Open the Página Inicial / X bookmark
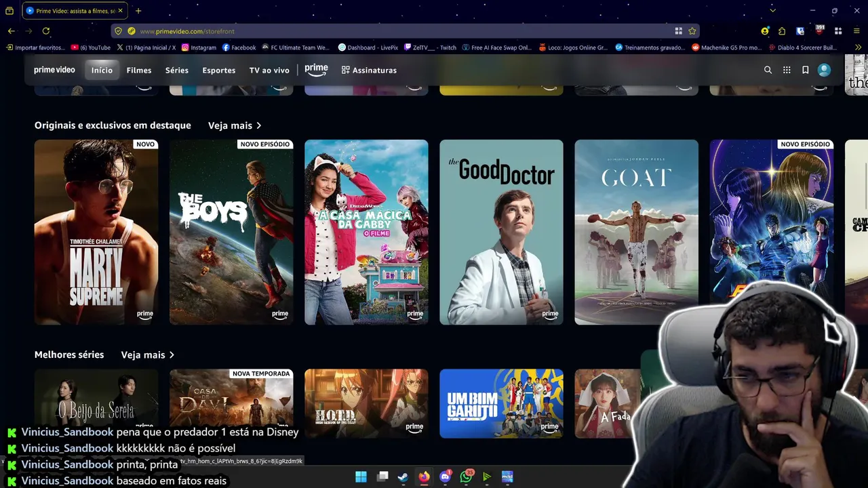Viewport: 868px width, 488px height. point(146,47)
